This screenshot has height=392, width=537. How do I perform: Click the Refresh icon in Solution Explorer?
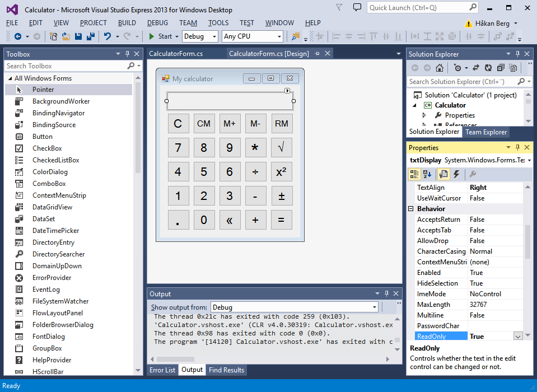point(488,68)
